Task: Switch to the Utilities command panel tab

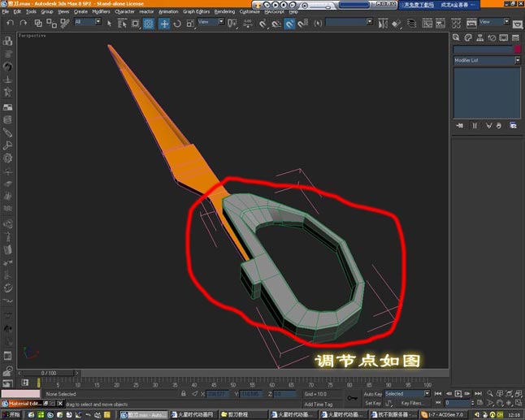Action: pos(515,38)
